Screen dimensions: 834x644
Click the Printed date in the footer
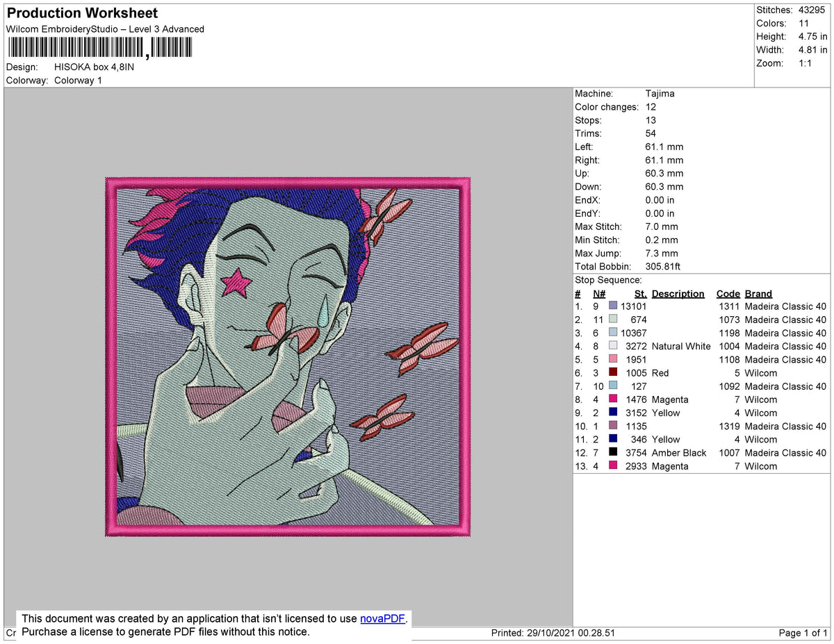[552, 633]
